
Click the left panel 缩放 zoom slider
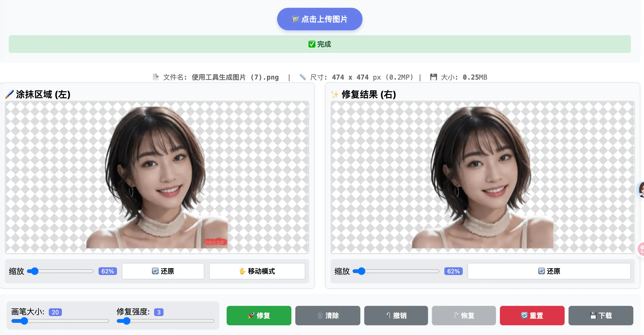pos(60,271)
